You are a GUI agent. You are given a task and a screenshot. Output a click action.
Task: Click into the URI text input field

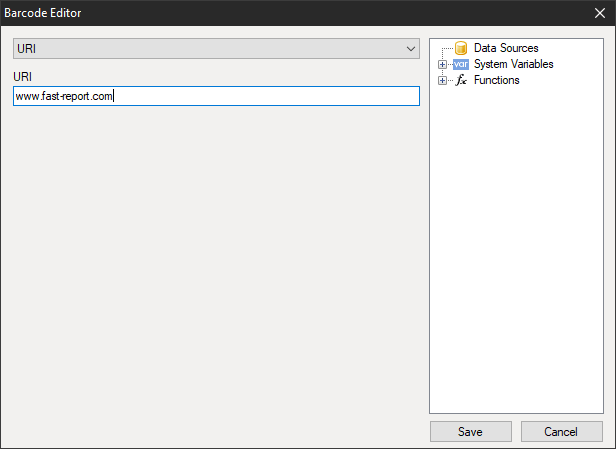tap(260, 96)
